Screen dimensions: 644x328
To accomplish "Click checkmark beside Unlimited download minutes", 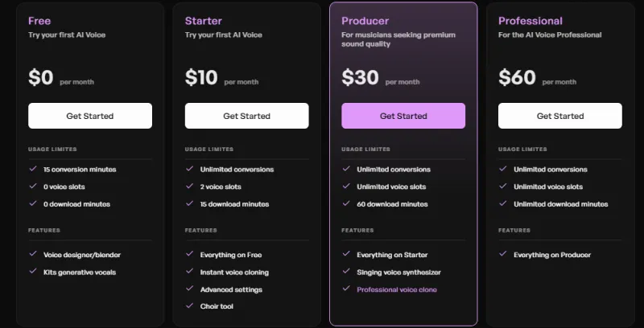I will click(504, 203).
